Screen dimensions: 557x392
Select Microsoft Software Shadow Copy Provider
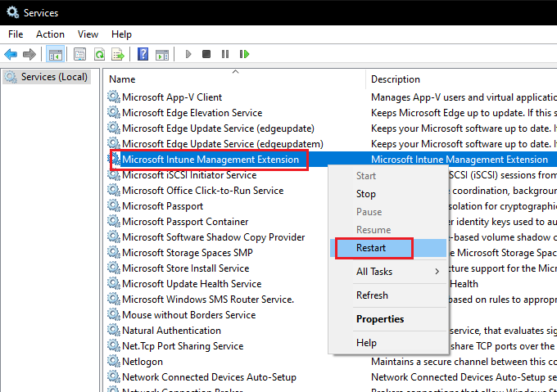(214, 237)
